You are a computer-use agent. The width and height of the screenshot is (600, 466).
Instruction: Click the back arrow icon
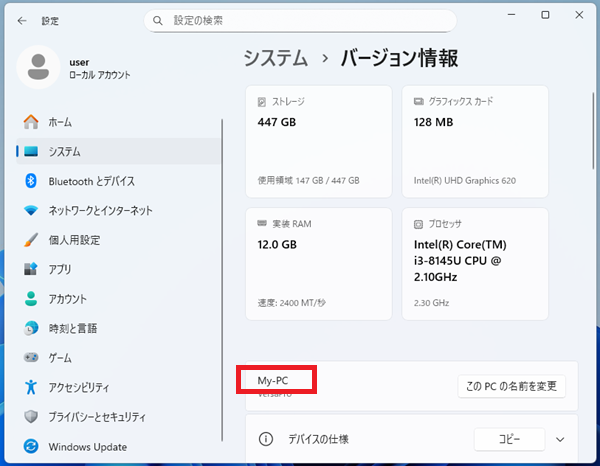pos(22,21)
